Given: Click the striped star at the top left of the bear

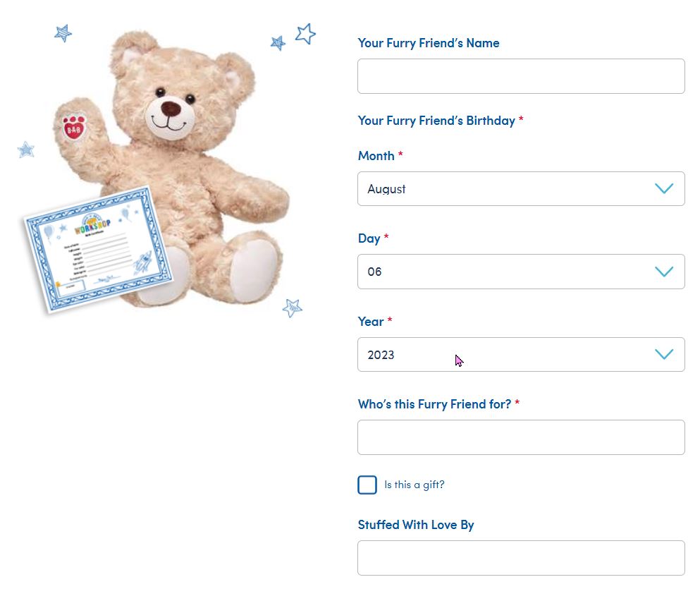Looking at the screenshot, I should click(63, 33).
